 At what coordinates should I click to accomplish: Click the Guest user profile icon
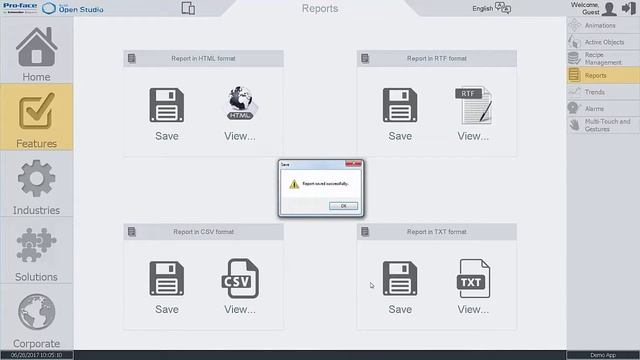(x=609, y=9)
